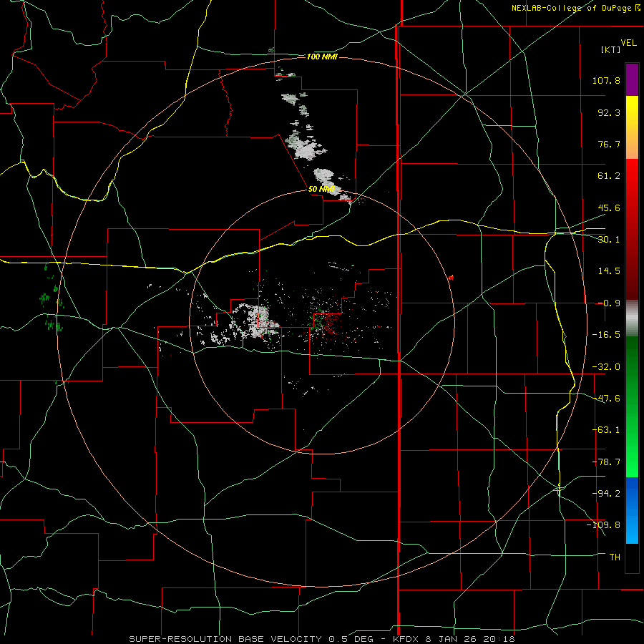
Task: Click the 107.8 value on velocity scale
Action: click(606, 80)
